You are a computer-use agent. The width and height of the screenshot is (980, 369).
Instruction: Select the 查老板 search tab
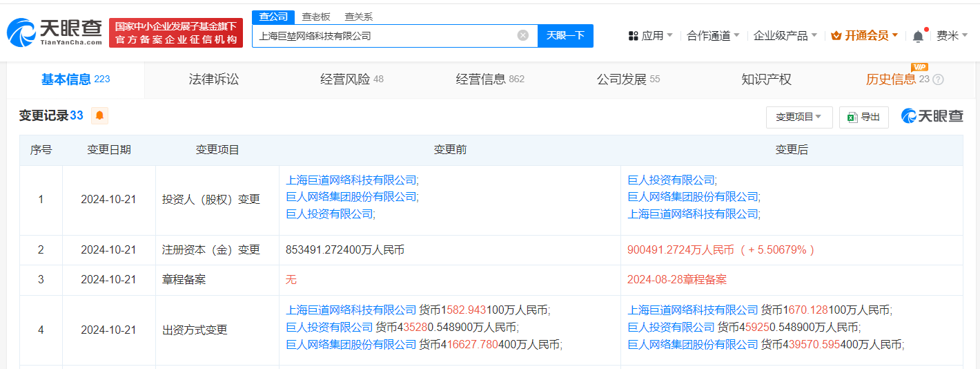click(x=316, y=17)
